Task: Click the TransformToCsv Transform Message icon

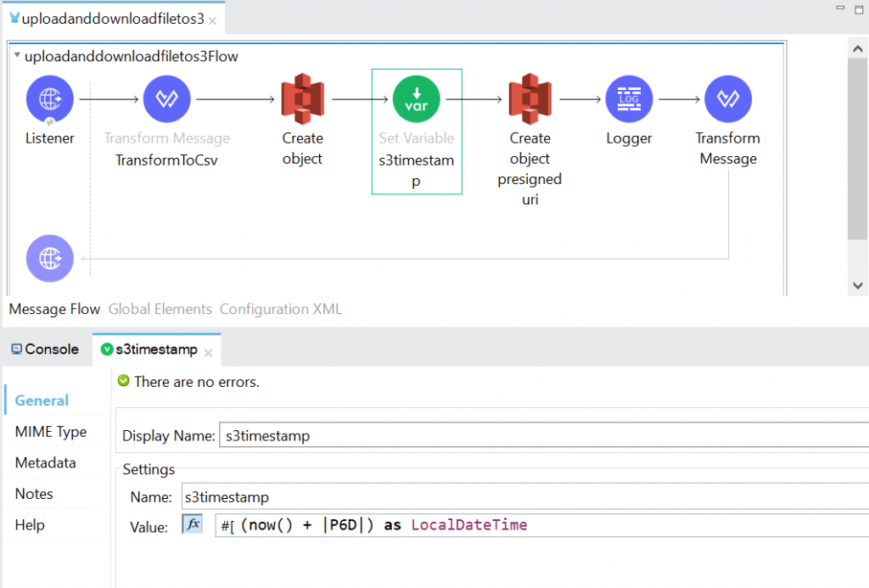Action: click(166, 98)
